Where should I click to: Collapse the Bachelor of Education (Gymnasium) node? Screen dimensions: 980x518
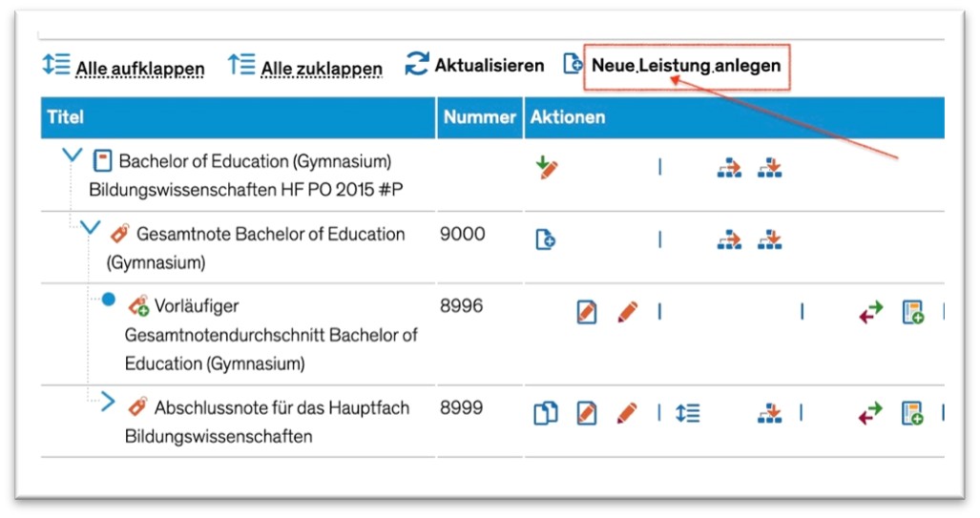coord(73,155)
